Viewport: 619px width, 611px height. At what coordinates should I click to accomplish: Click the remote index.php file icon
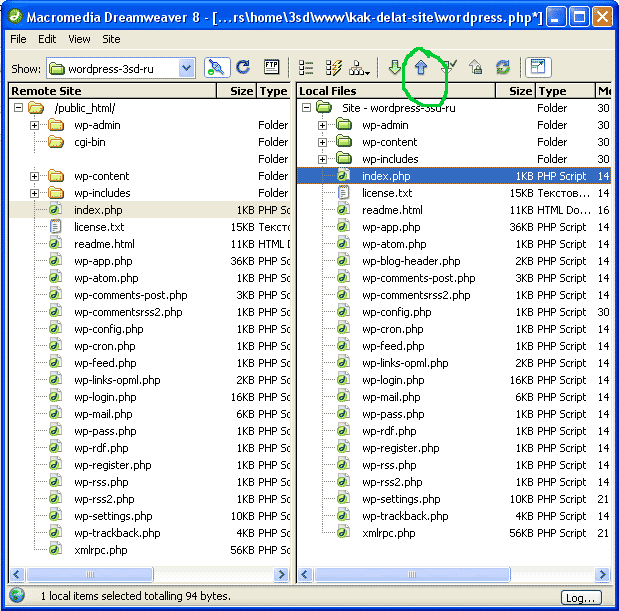click(55, 209)
